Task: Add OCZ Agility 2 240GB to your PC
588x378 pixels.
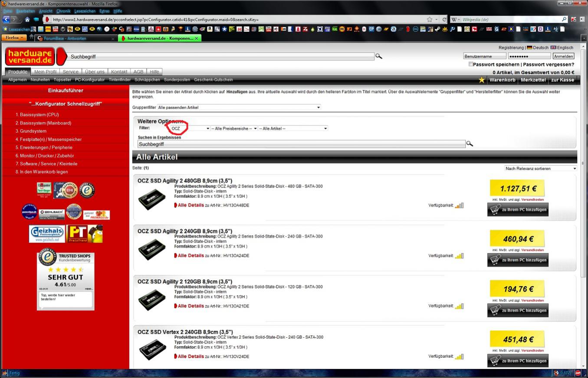Action: (x=518, y=260)
